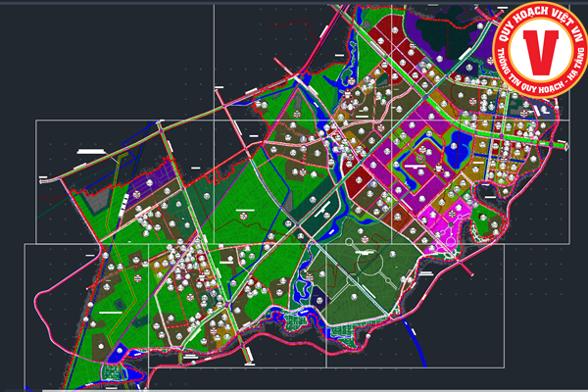Select the large circle in the dark green park

369,265
